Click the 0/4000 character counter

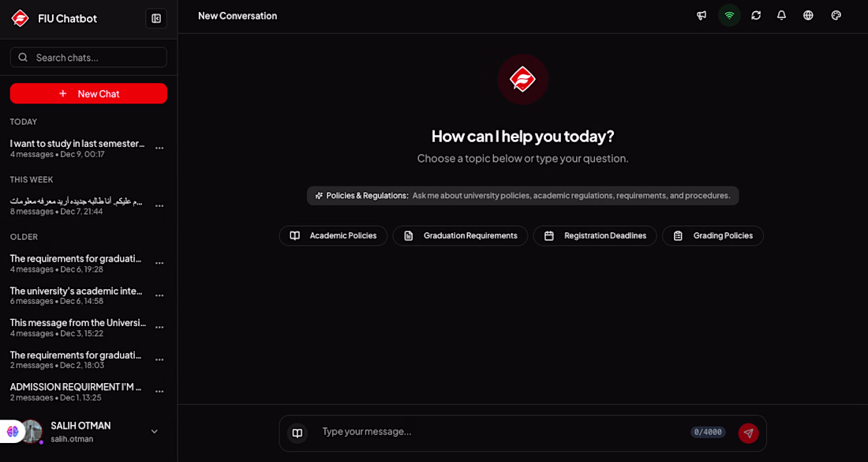[x=709, y=432]
